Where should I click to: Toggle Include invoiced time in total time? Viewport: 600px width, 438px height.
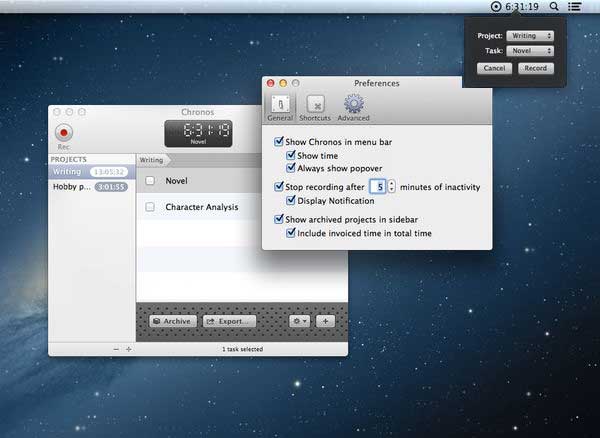coord(291,233)
